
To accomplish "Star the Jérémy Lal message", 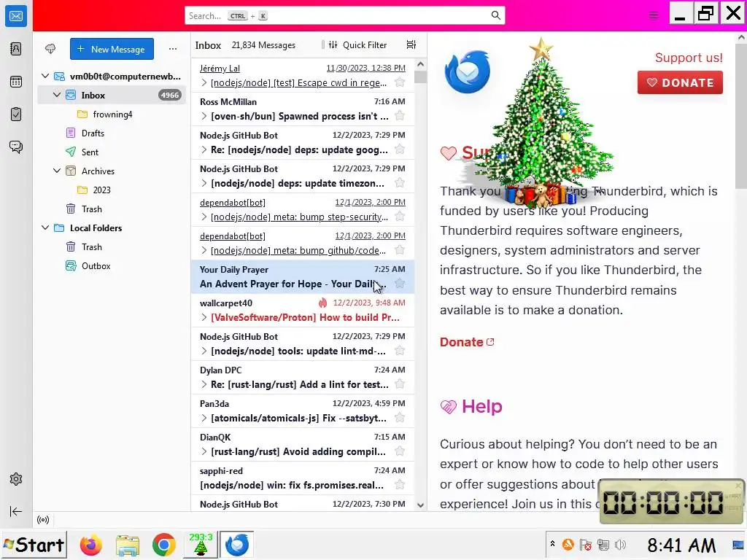I will point(400,82).
